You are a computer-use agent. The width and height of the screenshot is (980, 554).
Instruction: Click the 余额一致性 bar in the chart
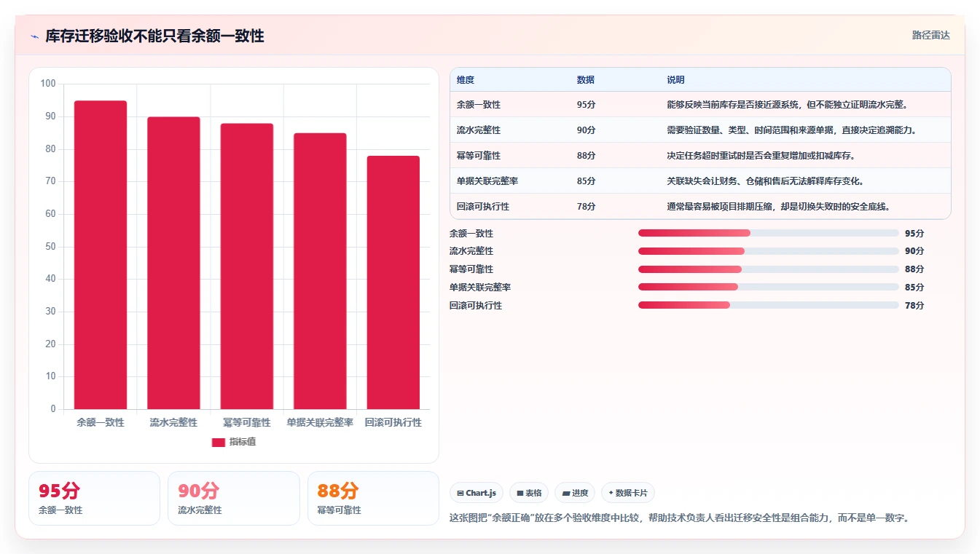pos(101,255)
